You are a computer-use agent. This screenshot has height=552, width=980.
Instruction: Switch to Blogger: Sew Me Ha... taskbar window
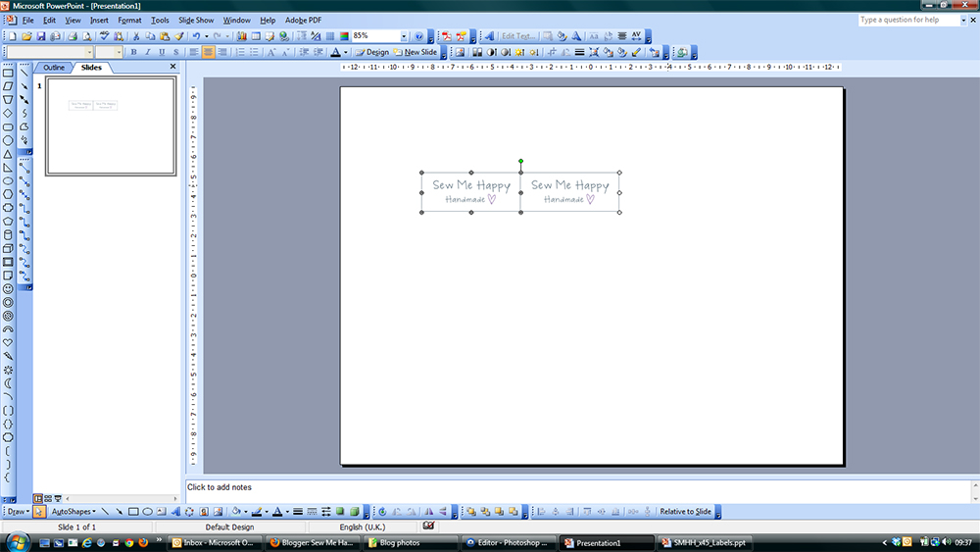(x=312, y=542)
